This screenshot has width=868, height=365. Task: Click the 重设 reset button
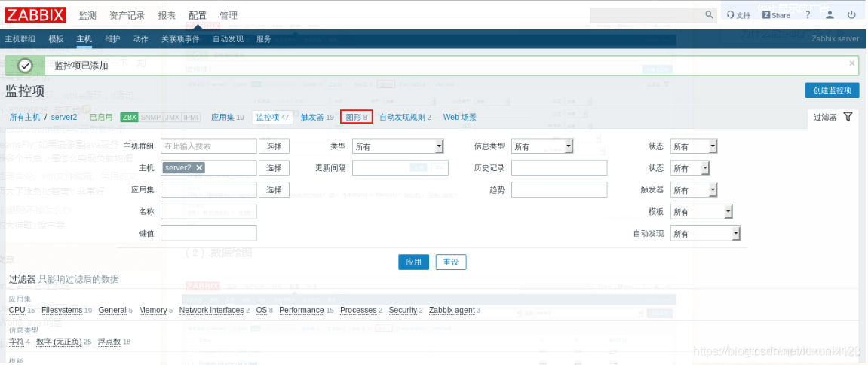click(x=451, y=262)
